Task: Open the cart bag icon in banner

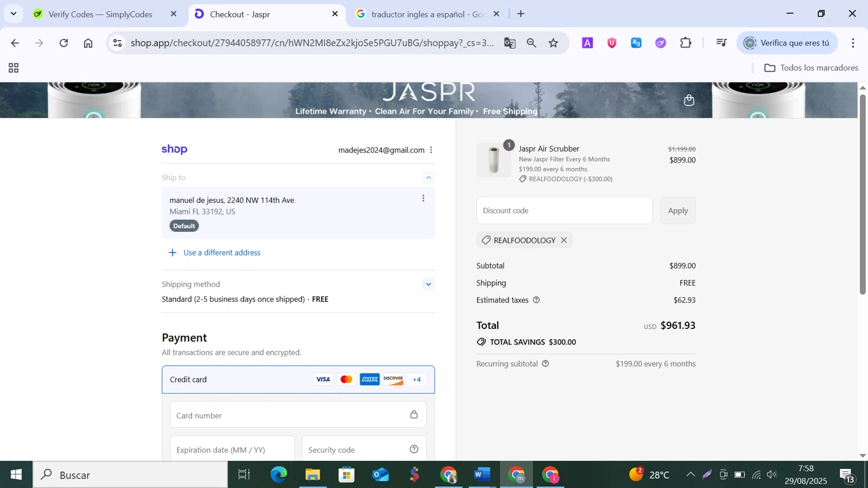Action: pos(689,100)
